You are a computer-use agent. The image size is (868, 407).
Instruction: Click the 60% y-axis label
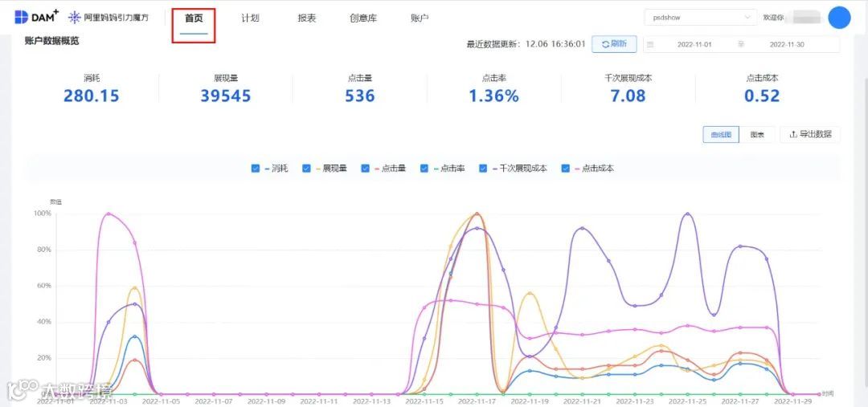tap(44, 286)
